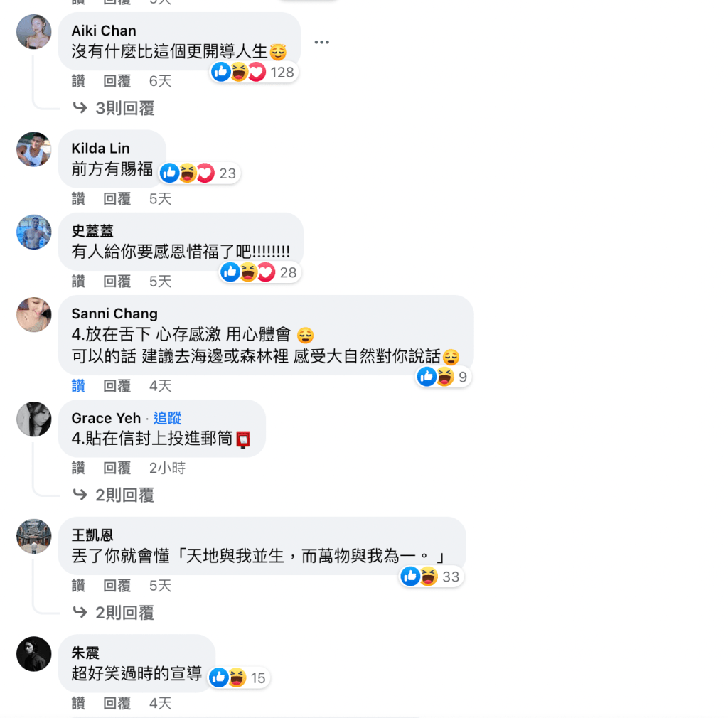This screenshot has height=718, width=728.
Task: View reactions on 史蓋蓋's comment showing 28
Action: (x=260, y=272)
